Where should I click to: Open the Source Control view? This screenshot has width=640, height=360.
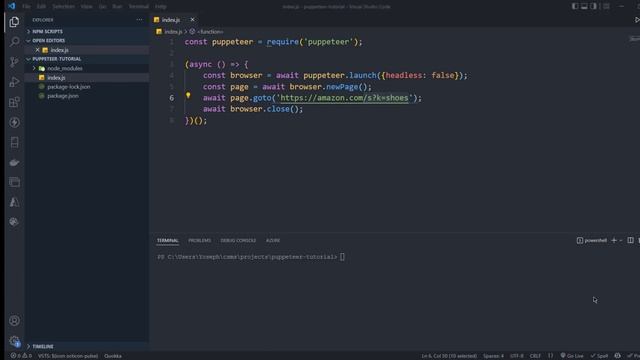[x=14, y=62]
